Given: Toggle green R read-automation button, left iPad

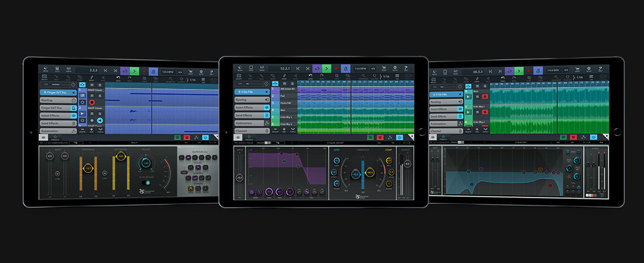Looking at the screenshot, I should [x=178, y=137].
